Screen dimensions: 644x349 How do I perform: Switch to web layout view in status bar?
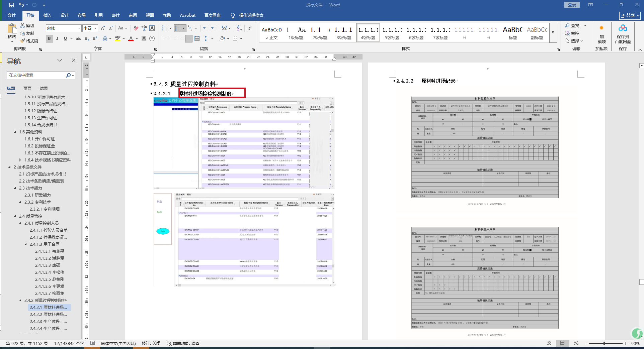point(576,343)
